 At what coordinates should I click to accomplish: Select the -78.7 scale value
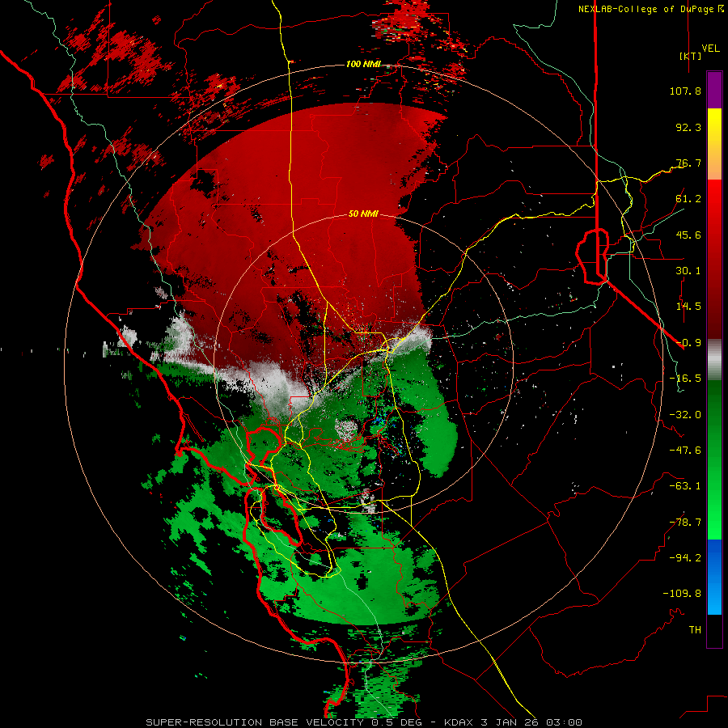point(685,523)
